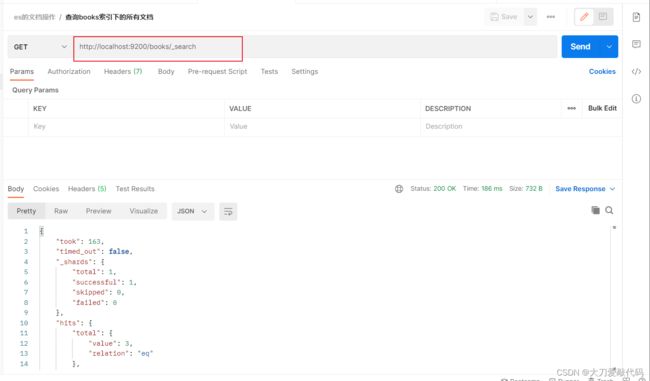Click the "_shards" line in response
The height and width of the screenshot is (381, 650).
(80, 262)
